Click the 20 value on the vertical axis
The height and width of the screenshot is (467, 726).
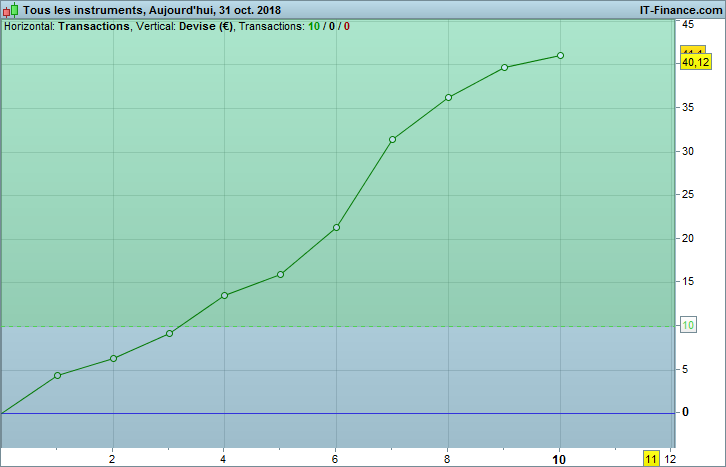tap(688, 238)
